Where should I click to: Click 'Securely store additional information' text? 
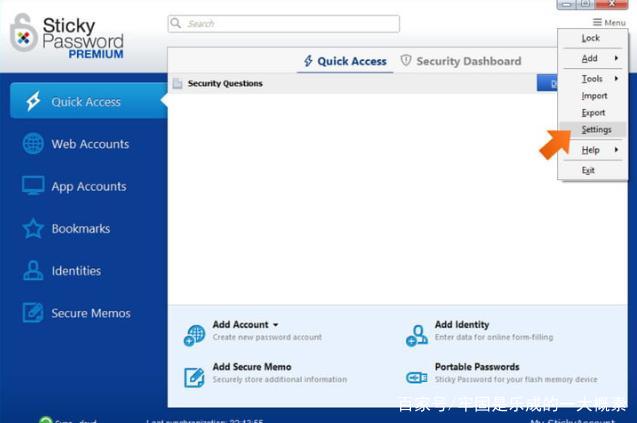(x=280, y=380)
